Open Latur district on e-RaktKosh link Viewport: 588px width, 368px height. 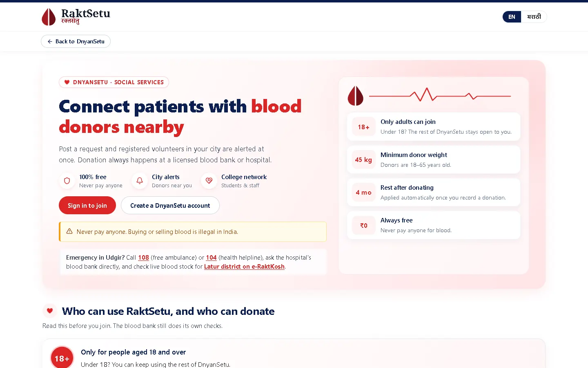(x=244, y=267)
